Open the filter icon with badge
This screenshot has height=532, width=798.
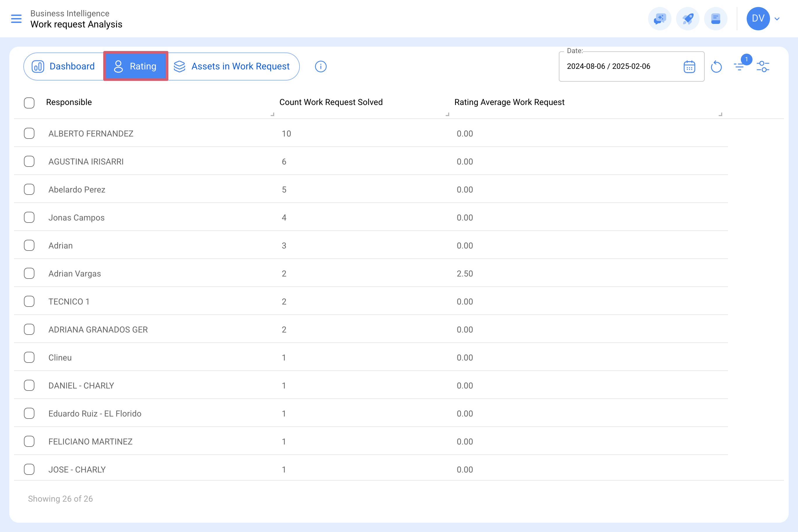coord(740,66)
